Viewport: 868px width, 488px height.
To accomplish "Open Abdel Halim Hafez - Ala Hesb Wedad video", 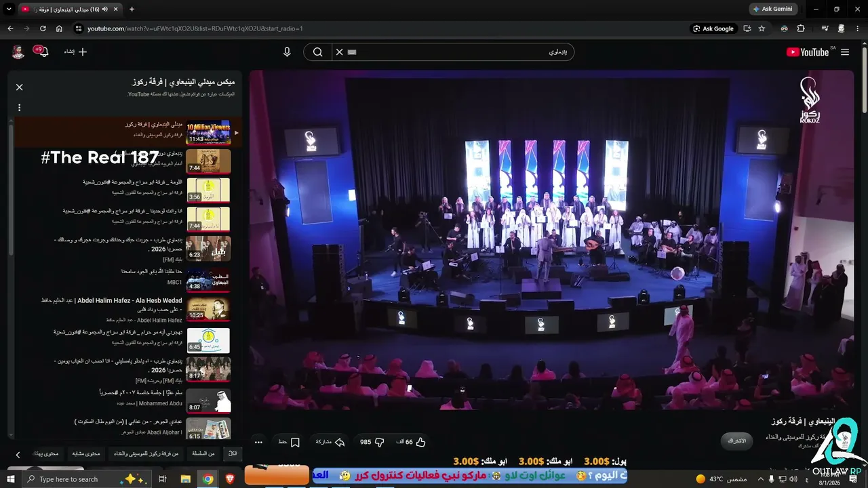I will click(x=112, y=304).
